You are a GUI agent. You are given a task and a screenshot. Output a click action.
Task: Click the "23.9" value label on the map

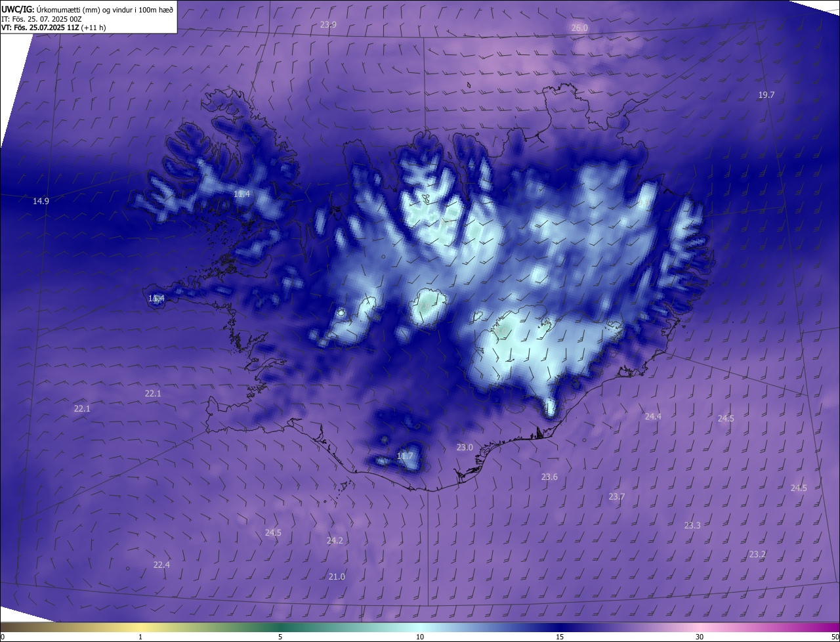(x=328, y=24)
